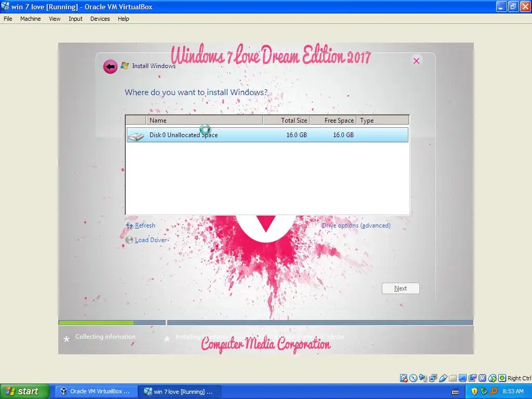
Task: Click the win 7 love [Running] taskbar button
Action: point(180,392)
